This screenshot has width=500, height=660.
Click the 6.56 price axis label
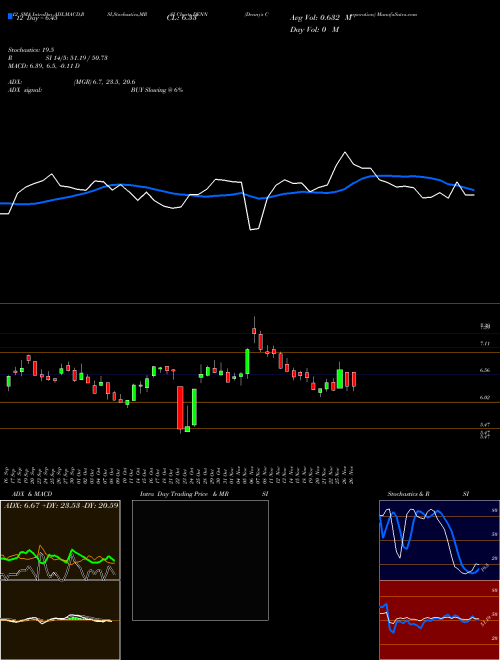pos(485,370)
